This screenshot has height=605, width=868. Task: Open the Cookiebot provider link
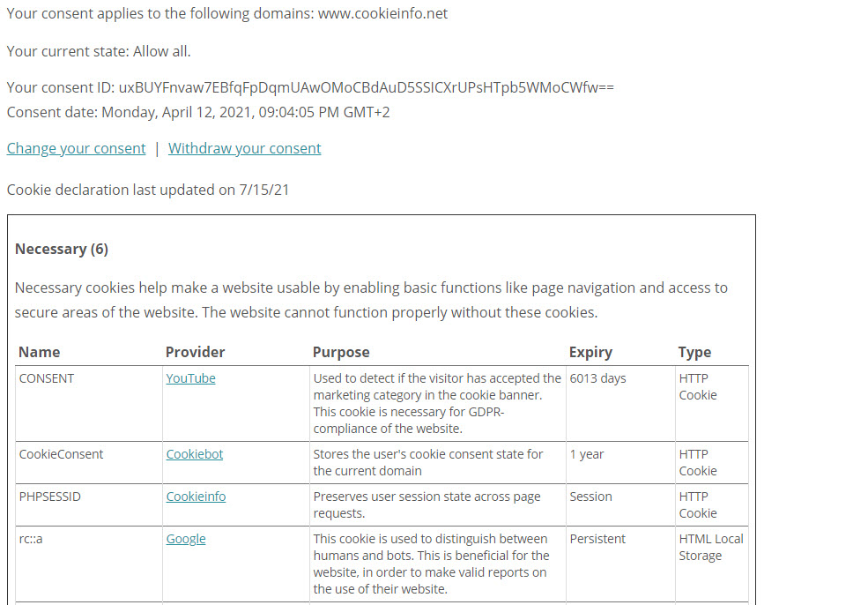click(194, 454)
